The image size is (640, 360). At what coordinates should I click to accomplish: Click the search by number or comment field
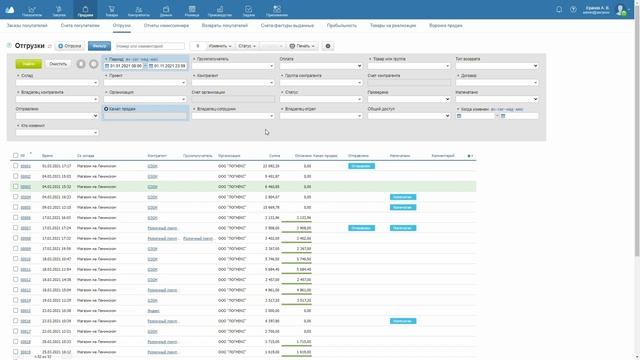[x=150, y=46]
